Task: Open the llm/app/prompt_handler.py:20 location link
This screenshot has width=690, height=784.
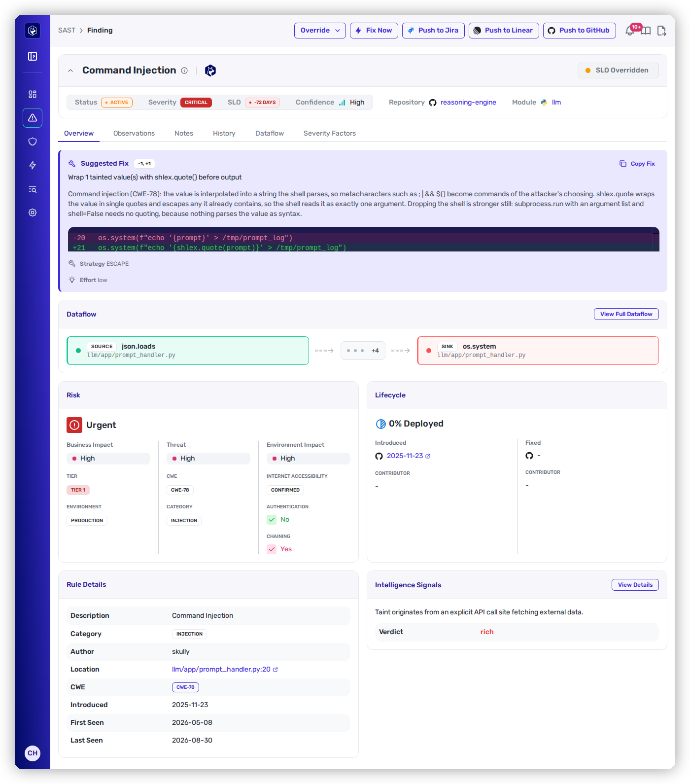Action: coord(221,670)
